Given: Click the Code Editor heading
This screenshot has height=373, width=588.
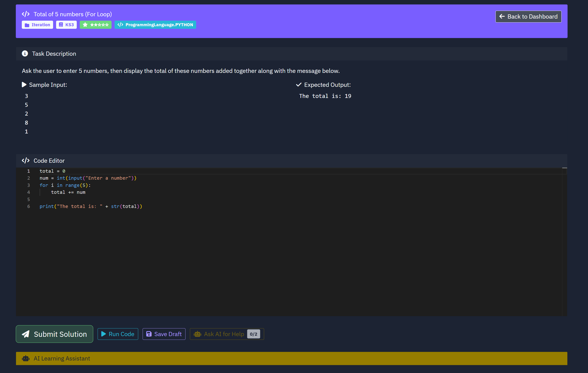Looking at the screenshot, I should coord(49,161).
